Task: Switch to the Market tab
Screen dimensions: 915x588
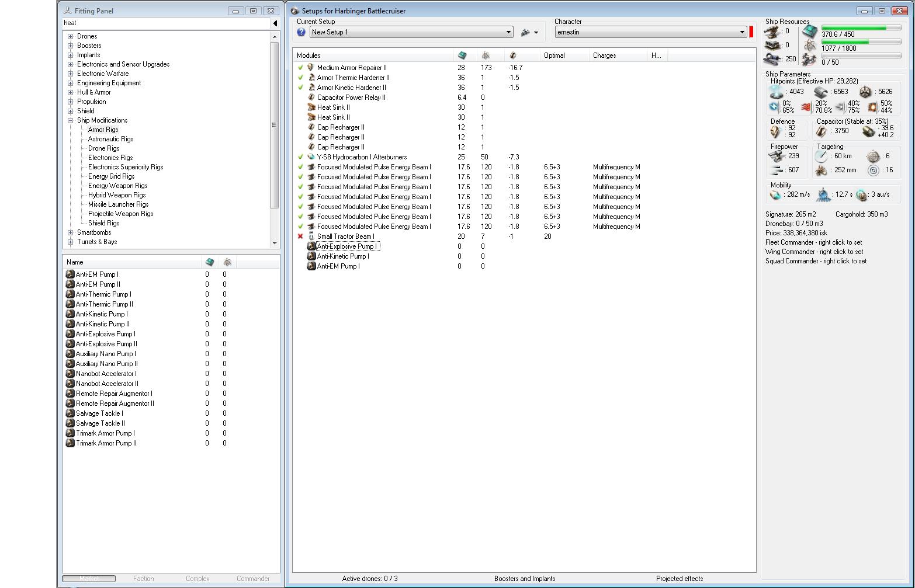Action: tap(89, 579)
